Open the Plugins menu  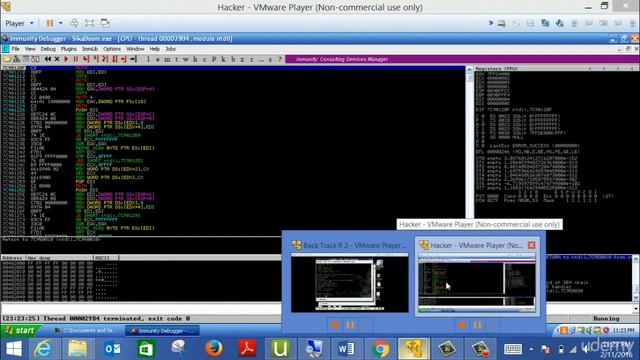(69, 49)
